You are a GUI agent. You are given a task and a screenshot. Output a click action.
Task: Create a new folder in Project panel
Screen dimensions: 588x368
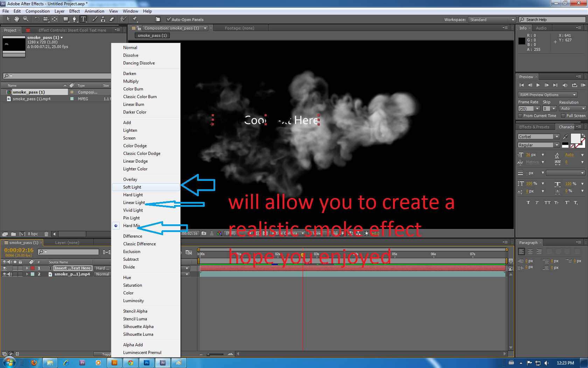click(13, 234)
